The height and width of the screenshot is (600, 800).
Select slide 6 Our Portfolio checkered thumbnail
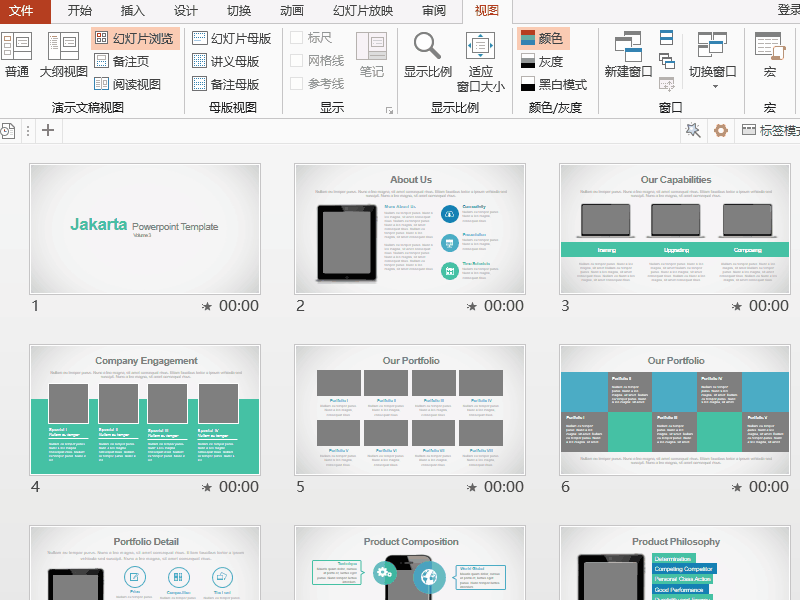(x=674, y=410)
